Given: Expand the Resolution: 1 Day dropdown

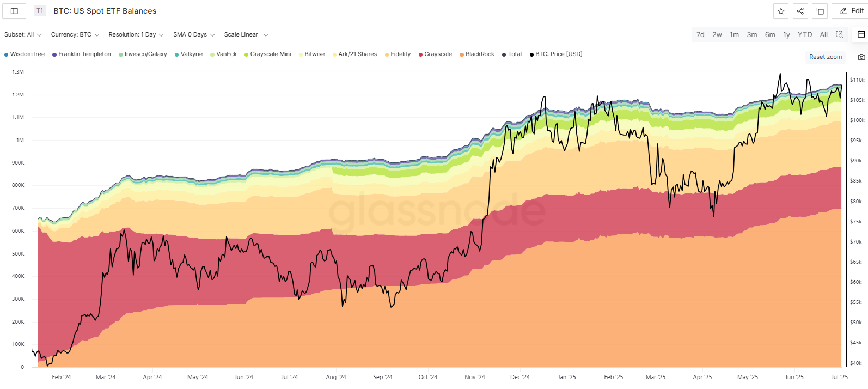Looking at the screenshot, I should 136,35.
